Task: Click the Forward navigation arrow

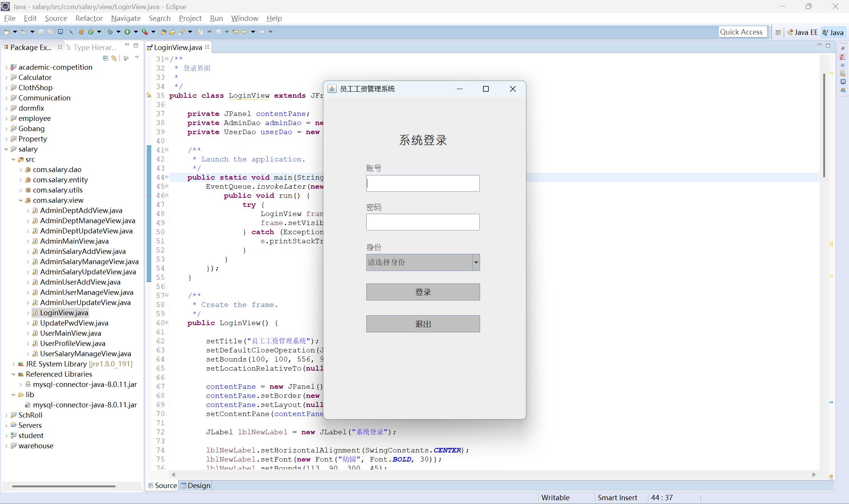Action: tap(262, 32)
